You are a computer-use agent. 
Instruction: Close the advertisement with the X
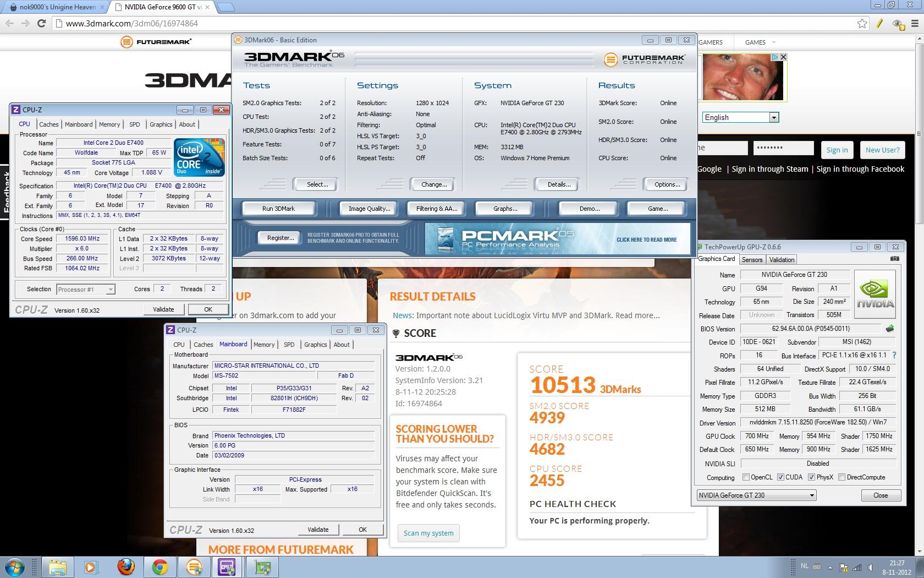coord(784,57)
